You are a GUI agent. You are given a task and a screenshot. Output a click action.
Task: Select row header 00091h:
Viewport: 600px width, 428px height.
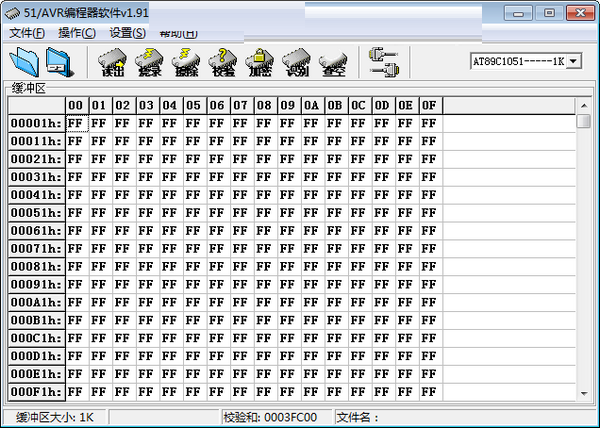click(x=37, y=285)
